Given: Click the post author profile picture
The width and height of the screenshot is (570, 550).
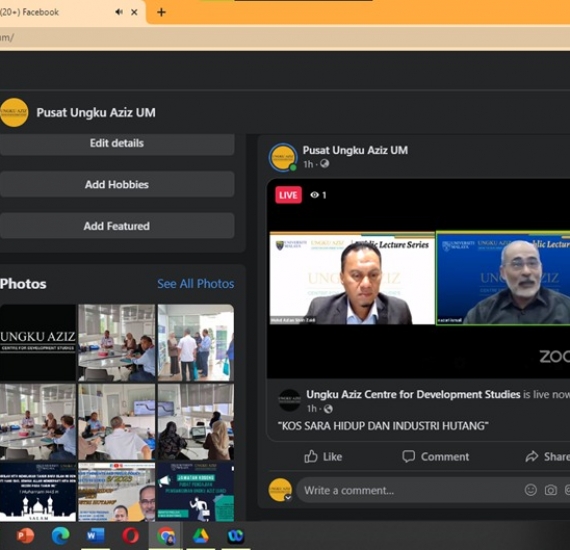Looking at the screenshot, I should point(283,157).
